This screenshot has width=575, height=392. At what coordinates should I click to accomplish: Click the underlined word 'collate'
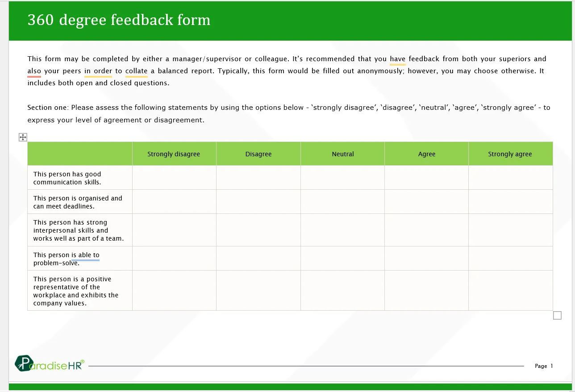(x=137, y=71)
